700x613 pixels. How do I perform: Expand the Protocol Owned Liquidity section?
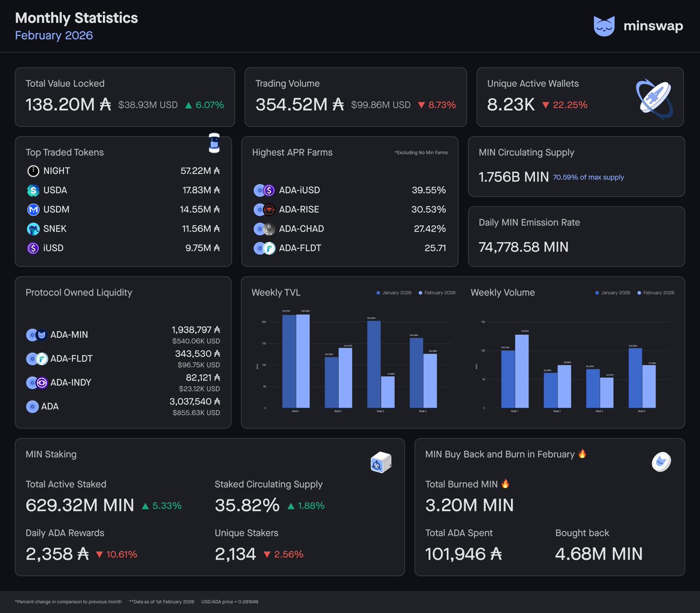pyautogui.click(x=79, y=292)
